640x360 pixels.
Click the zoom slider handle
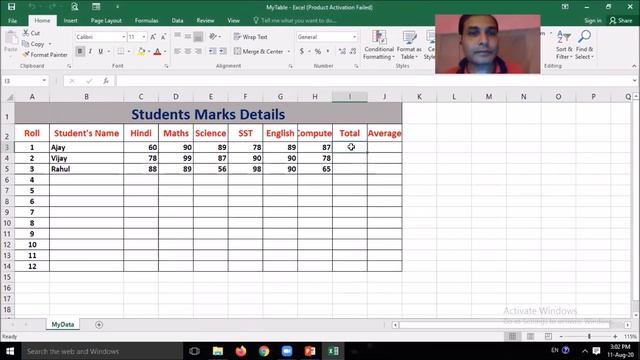(x=589, y=336)
